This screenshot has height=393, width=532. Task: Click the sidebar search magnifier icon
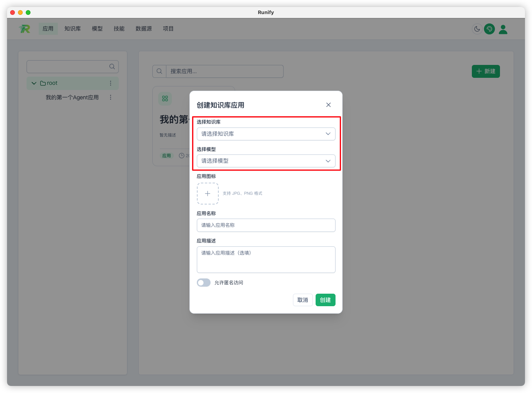click(x=112, y=66)
